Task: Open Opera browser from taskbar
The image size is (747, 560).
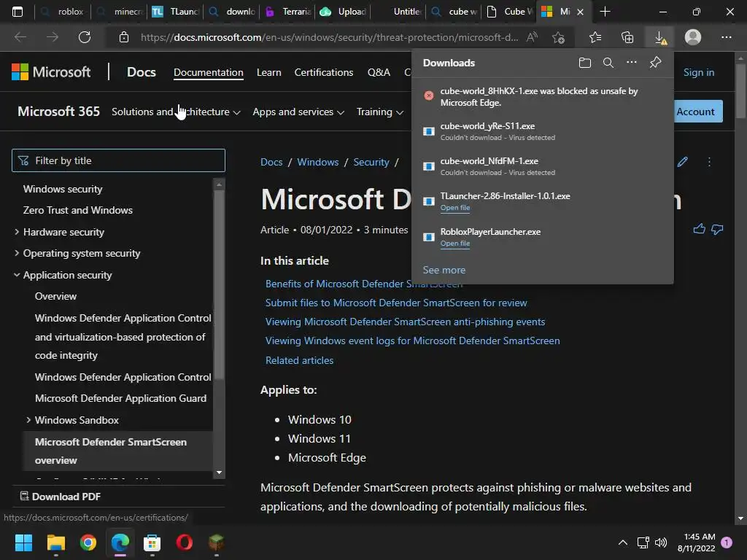Action: coord(185,542)
